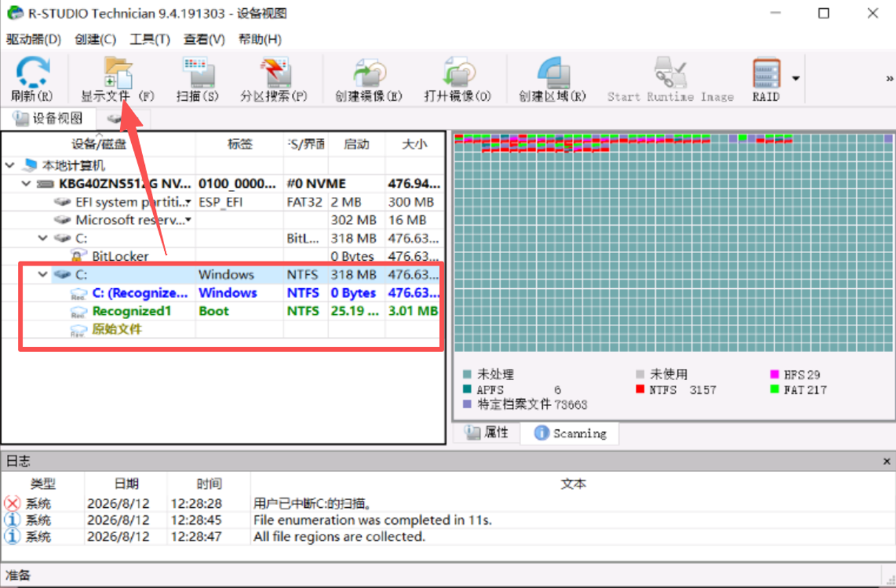
Task: Click the RAID toolbar icon
Action: [766, 73]
